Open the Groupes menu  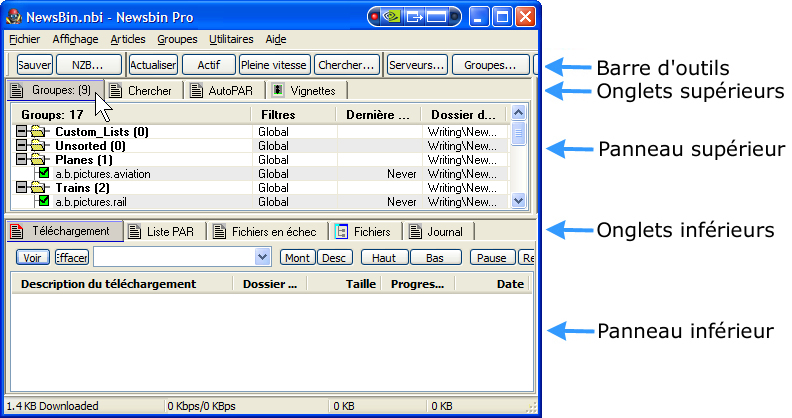tap(177, 39)
